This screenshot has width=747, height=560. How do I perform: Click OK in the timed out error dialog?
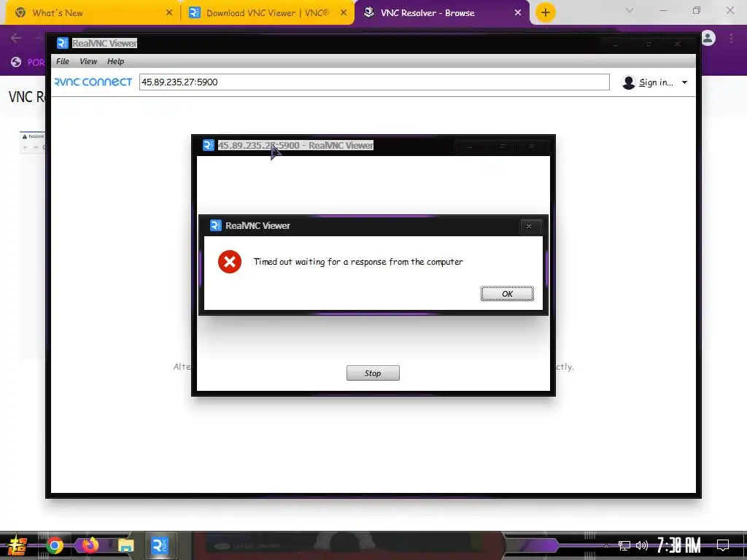(x=507, y=294)
